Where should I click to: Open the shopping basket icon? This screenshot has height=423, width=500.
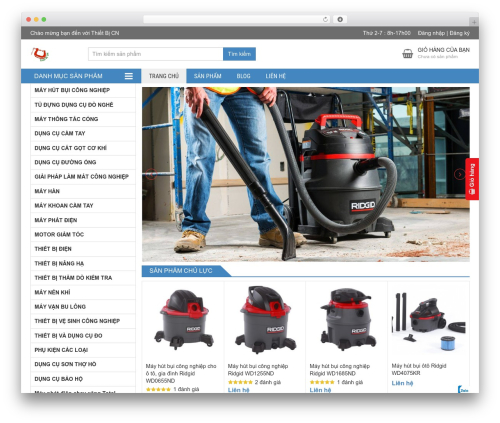pos(407,53)
